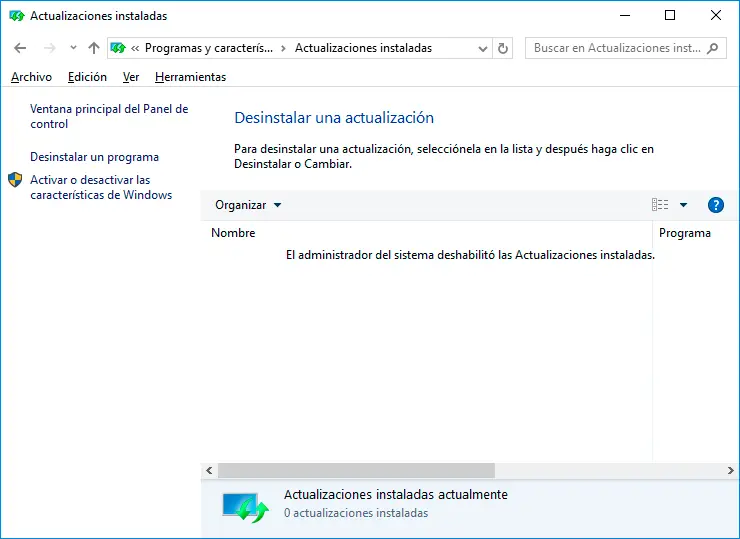The image size is (740, 539).
Task: Expand more view options arrow
Action: pyautogui.click(x=683, y=205)
